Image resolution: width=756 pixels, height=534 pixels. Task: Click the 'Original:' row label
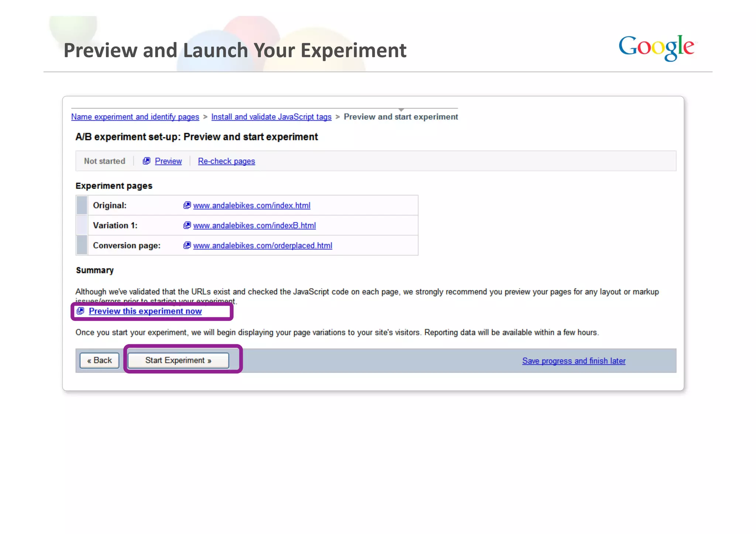(110, 206)
